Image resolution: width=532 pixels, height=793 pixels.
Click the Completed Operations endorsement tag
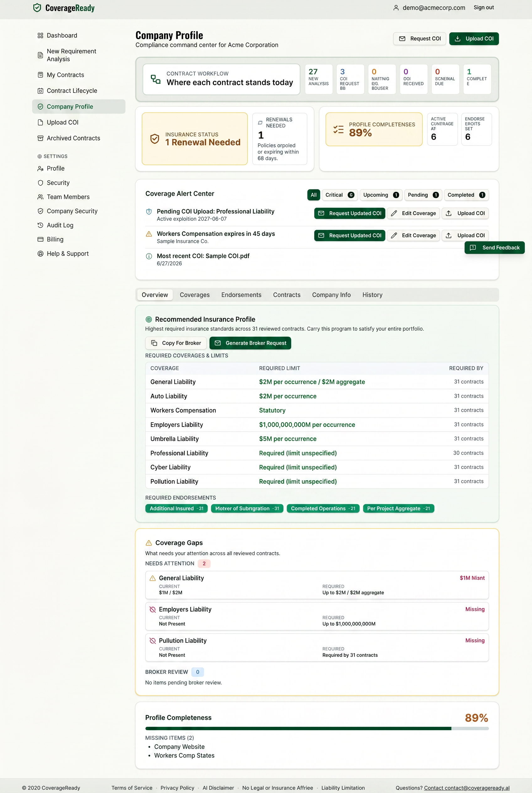323,509
